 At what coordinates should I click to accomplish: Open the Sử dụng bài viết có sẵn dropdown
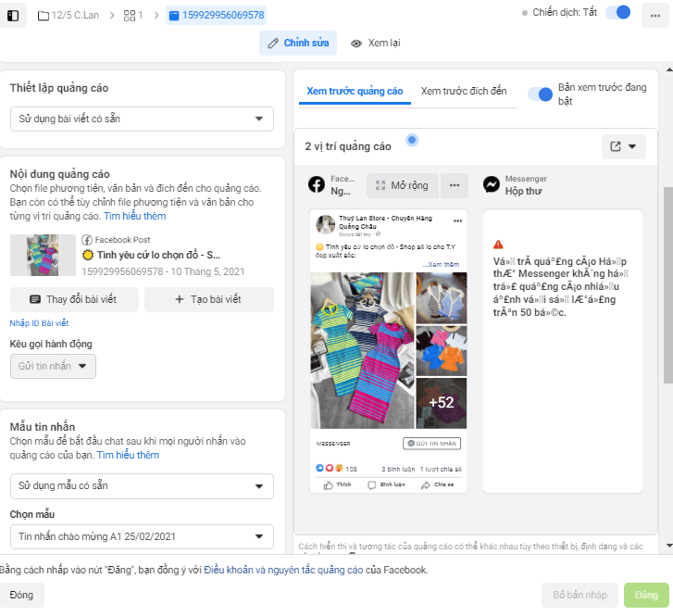[x=142, y=119]
